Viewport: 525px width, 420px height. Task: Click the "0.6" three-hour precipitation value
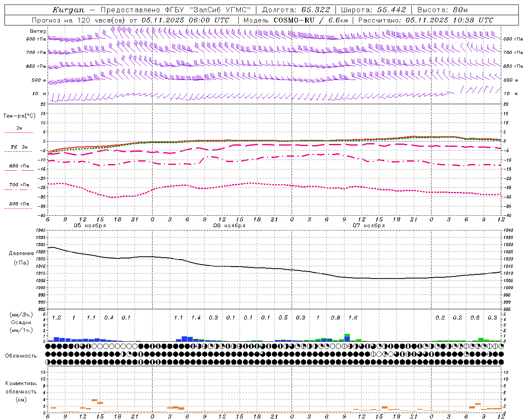click(x=475, y=318)
